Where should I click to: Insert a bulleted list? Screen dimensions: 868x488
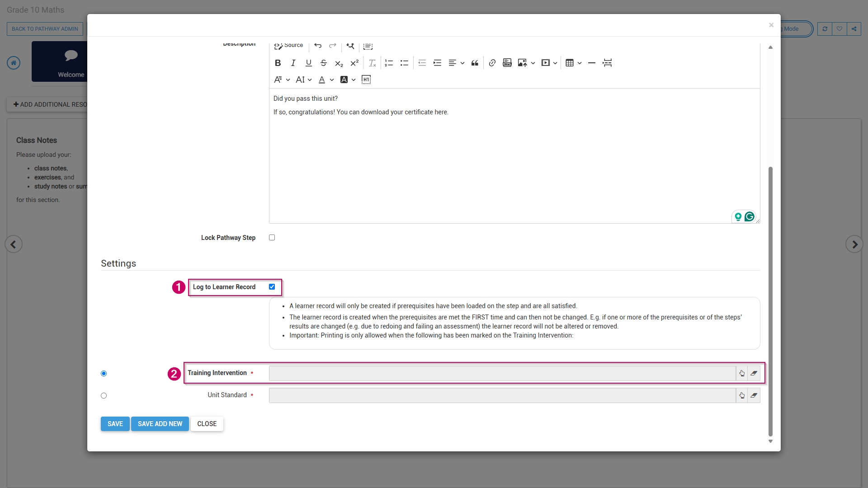point(404,63)
